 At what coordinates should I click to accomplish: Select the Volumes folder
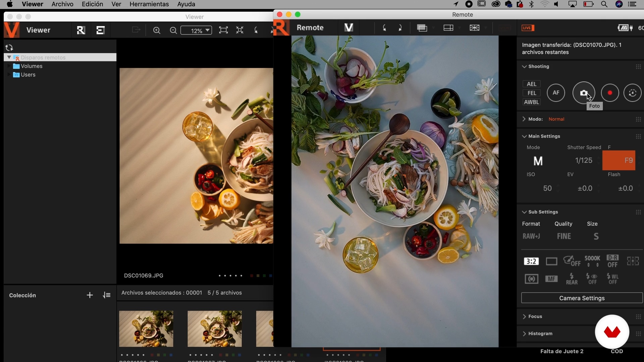pos(32,66)
